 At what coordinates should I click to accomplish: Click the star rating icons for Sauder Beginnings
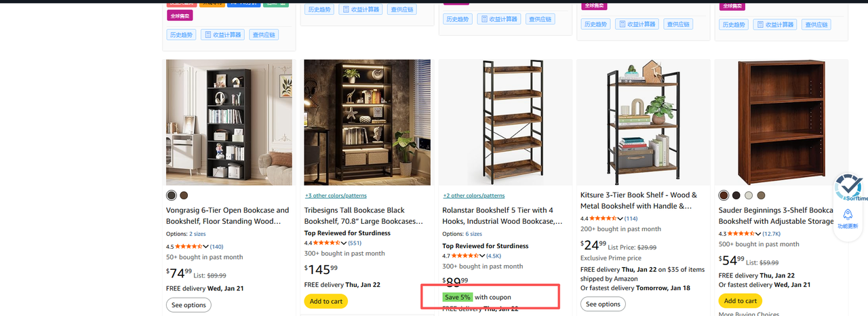click(741, 234)
